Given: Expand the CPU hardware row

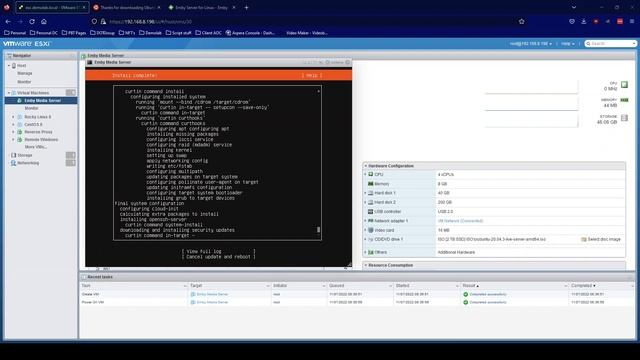Looking at the screenshot, I should 366,174.
